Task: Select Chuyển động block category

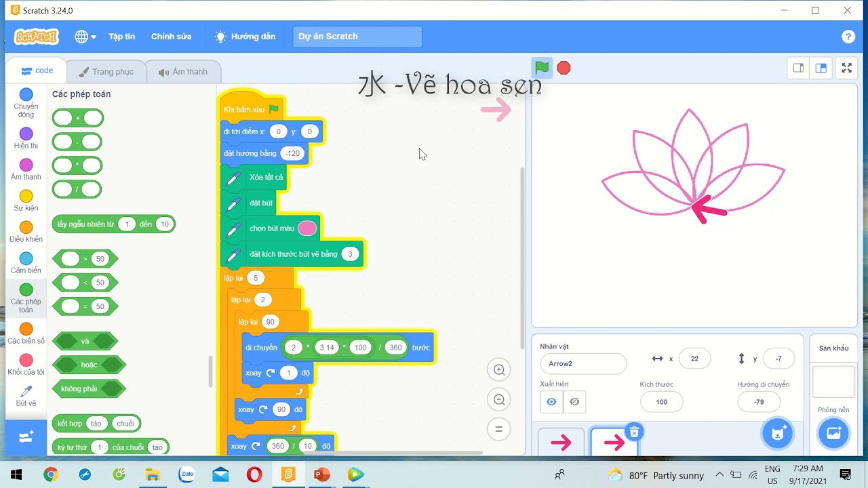Action: click(x=26, y=103)
